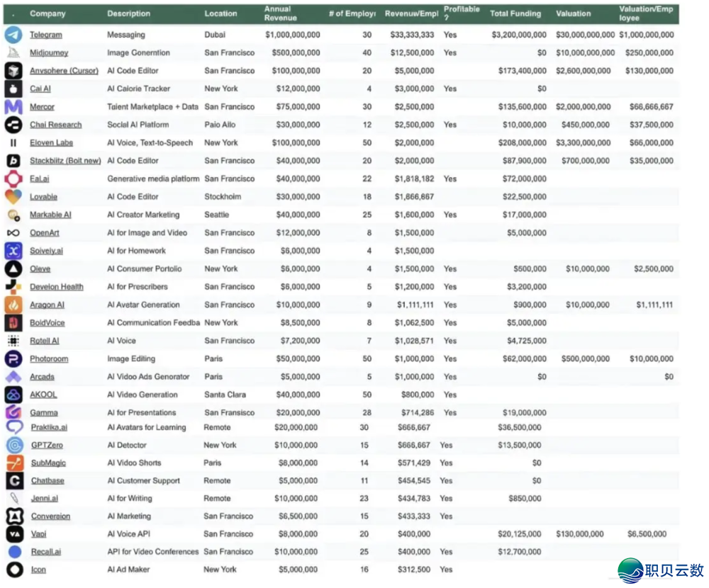Select the Location column header

click(x=220, y=13)
